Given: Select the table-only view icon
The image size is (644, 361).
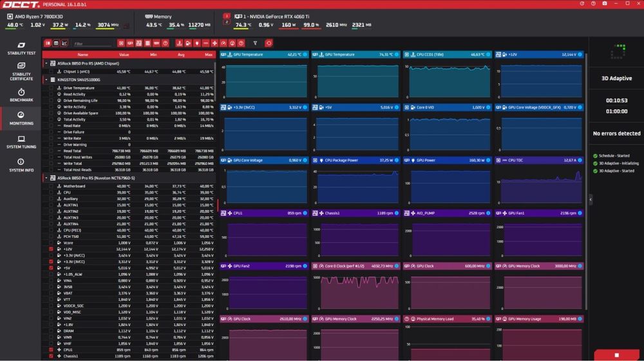Looking at the screenshot, I should (56, 43).
